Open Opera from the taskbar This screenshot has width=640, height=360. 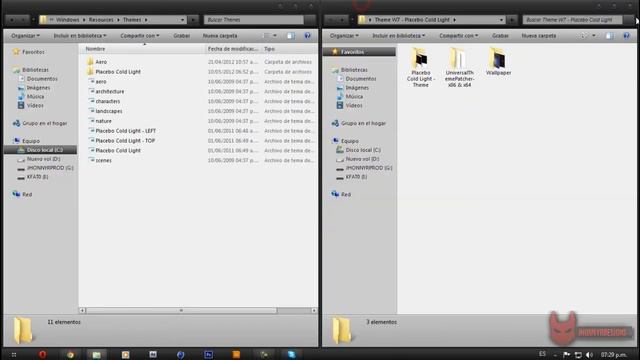[x=42, y=355]
